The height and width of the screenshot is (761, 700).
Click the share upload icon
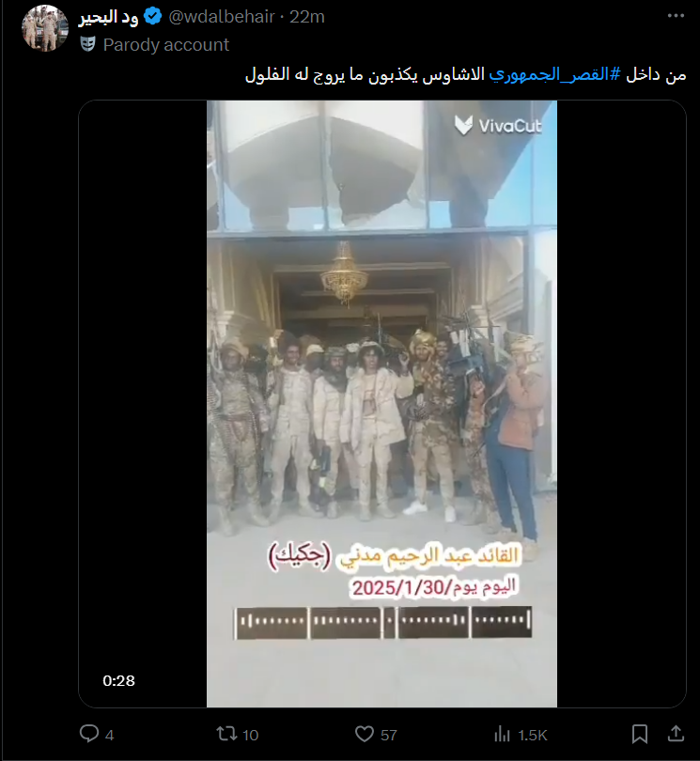tap(676, 734)
